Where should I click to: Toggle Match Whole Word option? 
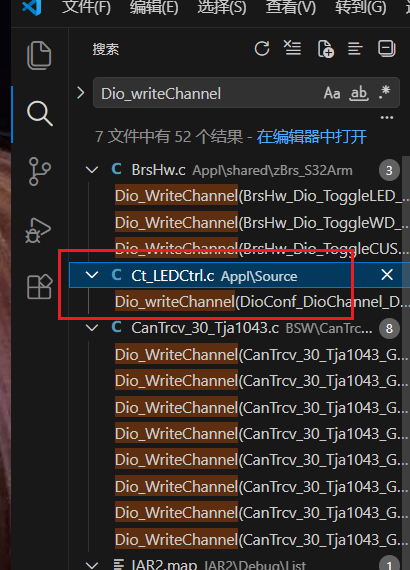pyautogui.click(x=359, y=93)
